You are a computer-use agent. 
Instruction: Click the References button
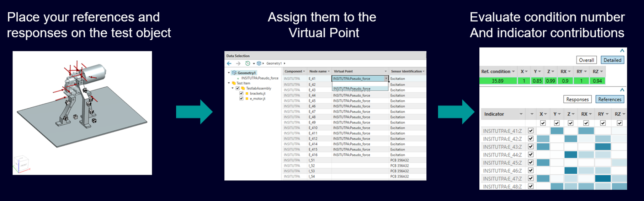(610, 99)
